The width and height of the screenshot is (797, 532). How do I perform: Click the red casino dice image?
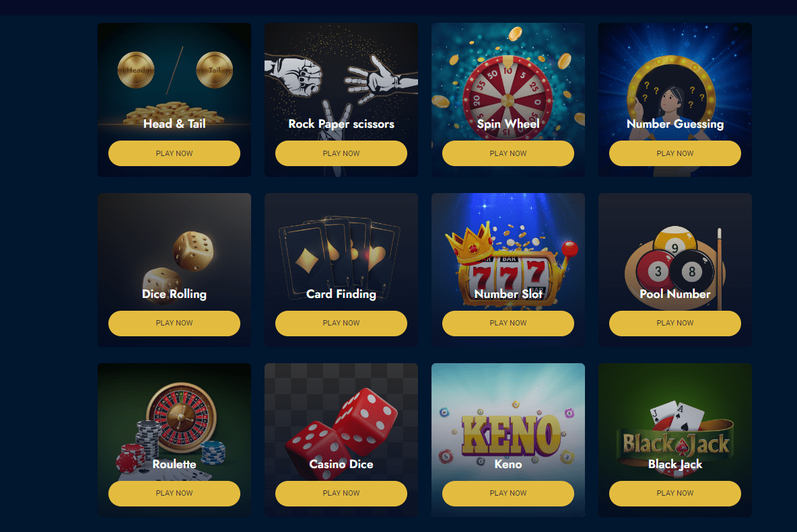tap(341, 432)
